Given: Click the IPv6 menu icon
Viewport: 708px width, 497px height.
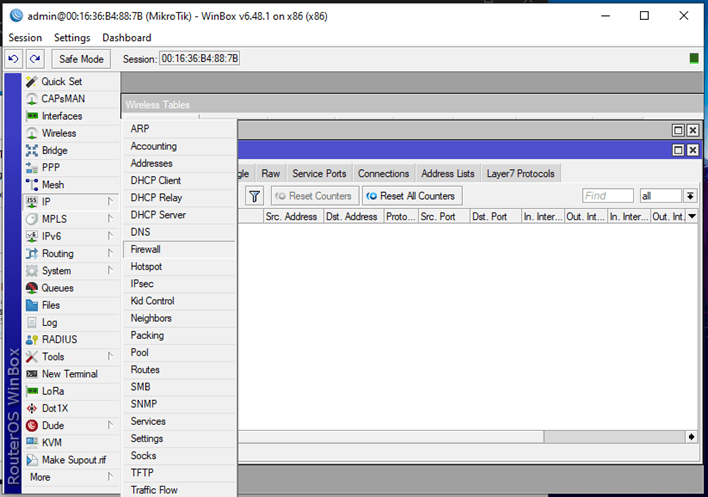Looking at the screenshot, I should [32, 236].
